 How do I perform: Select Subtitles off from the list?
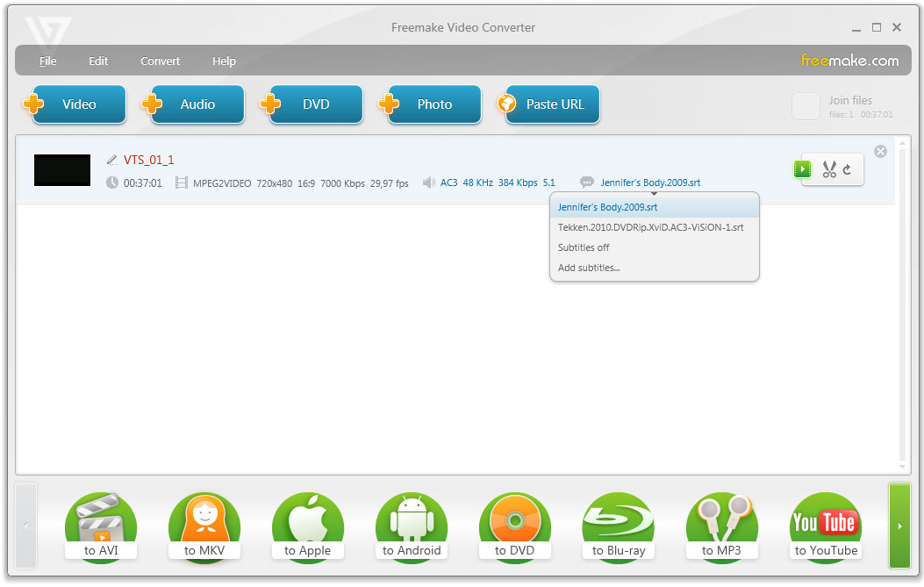[x=584, y=247]
